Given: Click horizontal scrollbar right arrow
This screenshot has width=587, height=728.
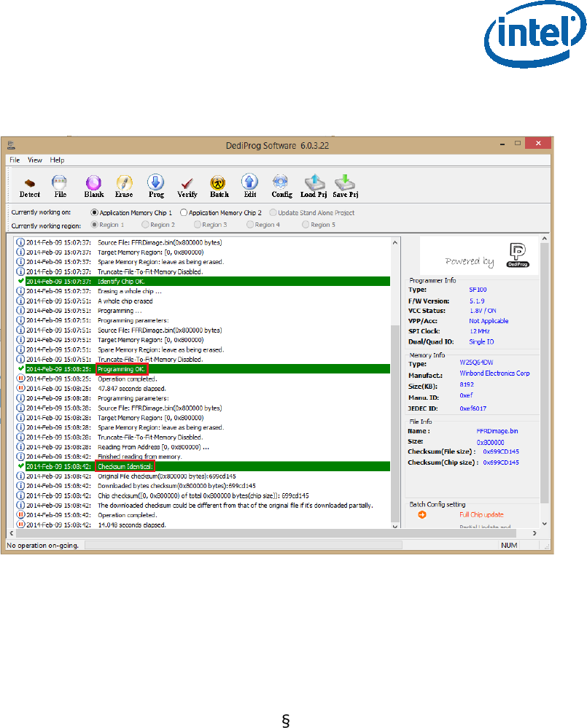Looking at the screenshot, I should pos(534,533).
